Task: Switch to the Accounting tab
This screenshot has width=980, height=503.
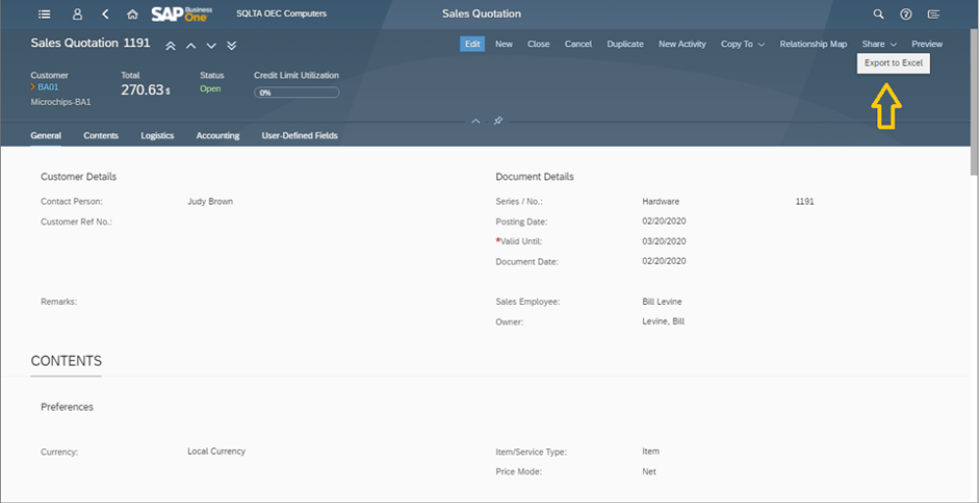Action: pyautogui.click(x=218, y=135)
